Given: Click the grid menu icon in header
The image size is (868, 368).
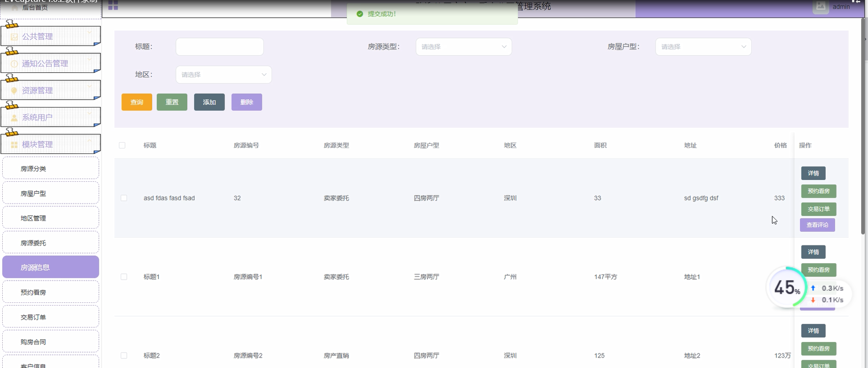Looking at the screenshot, I should click(113, 5).
